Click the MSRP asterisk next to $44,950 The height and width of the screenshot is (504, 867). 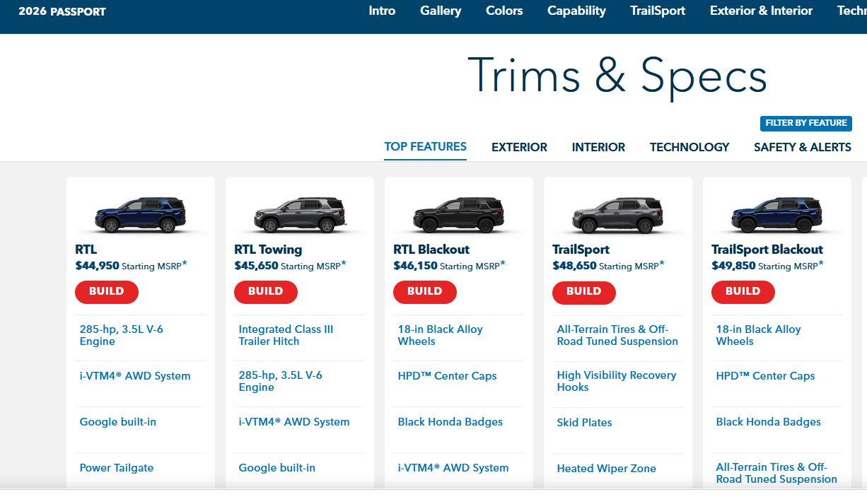coord(185,264)
